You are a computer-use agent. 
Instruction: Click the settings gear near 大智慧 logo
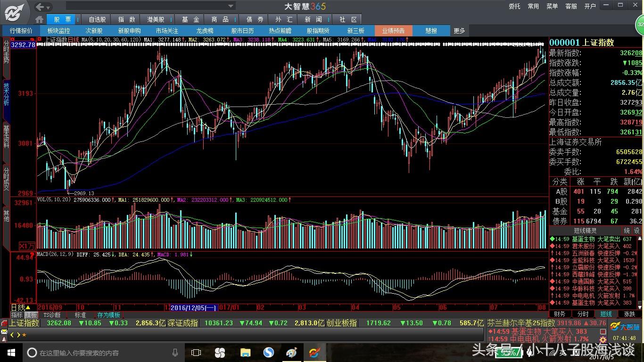603,339
